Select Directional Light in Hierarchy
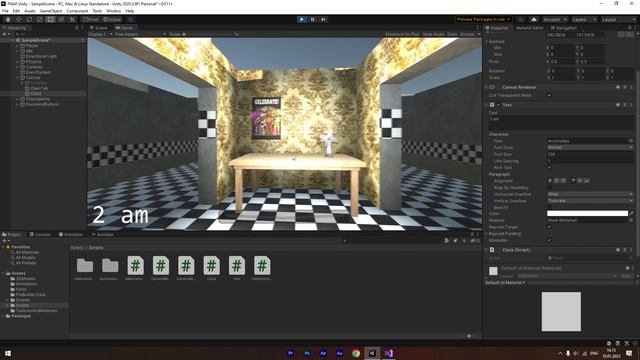 point(41,56)
